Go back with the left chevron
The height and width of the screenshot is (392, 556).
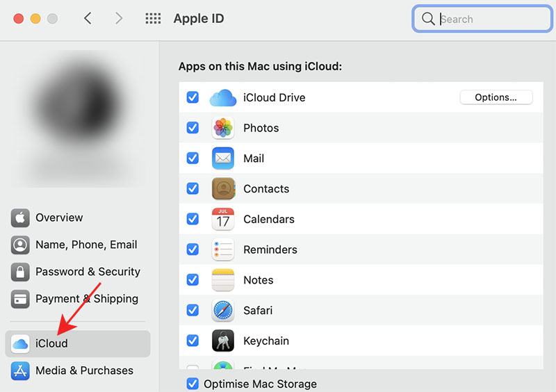pyautogui.click(x=88, y=18)
